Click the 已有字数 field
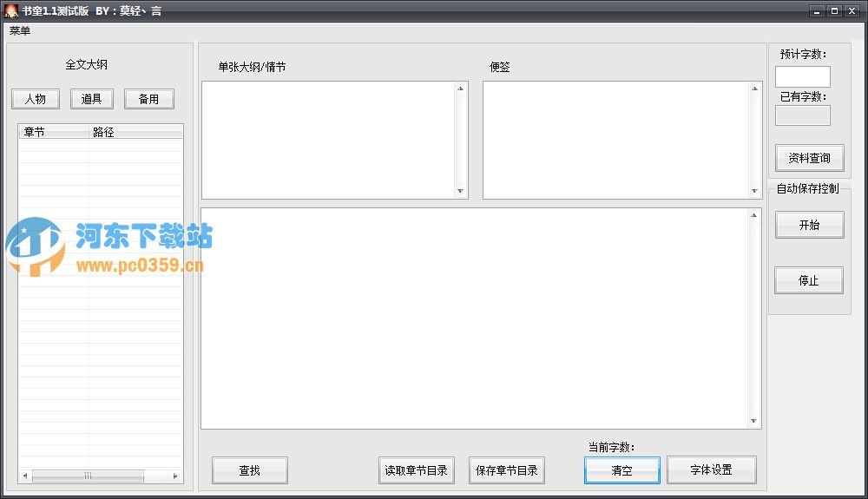This screenshot has height=499, width=868. point(803,115)
